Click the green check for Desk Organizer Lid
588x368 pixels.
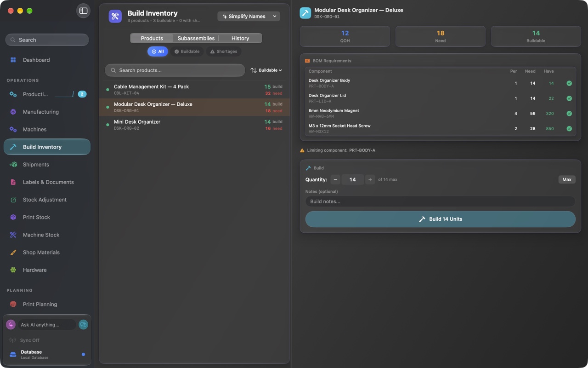point(569,98)
